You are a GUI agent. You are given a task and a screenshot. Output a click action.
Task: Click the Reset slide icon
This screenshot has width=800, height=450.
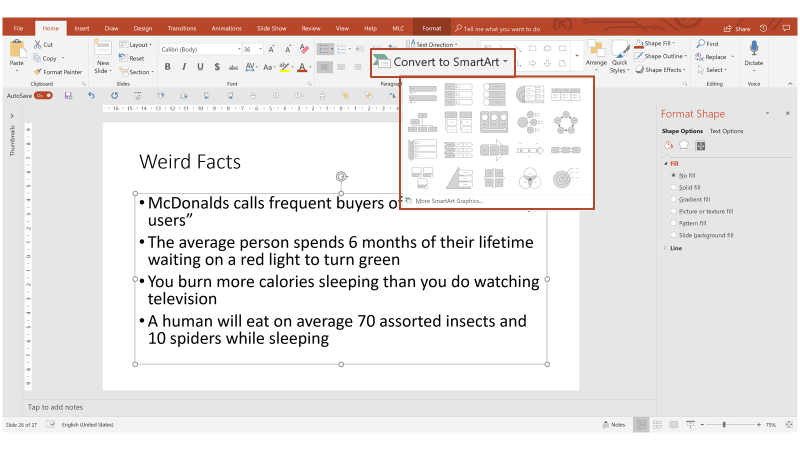(132, 58)
